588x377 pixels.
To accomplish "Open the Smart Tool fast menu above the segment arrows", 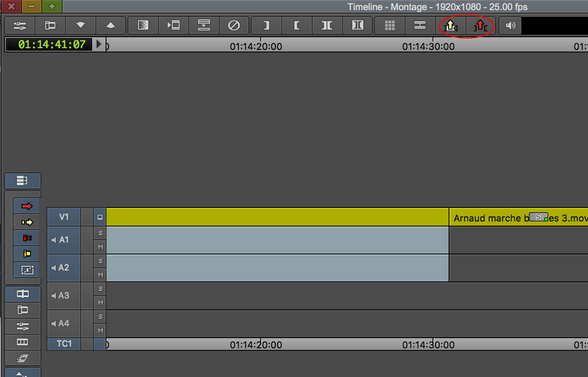I will (x=23, y=181).
